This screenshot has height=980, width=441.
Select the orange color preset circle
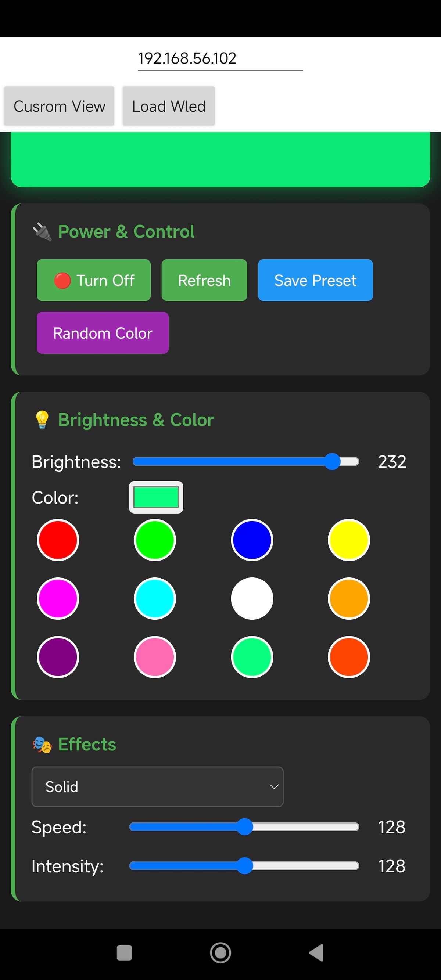pos(348,598)
